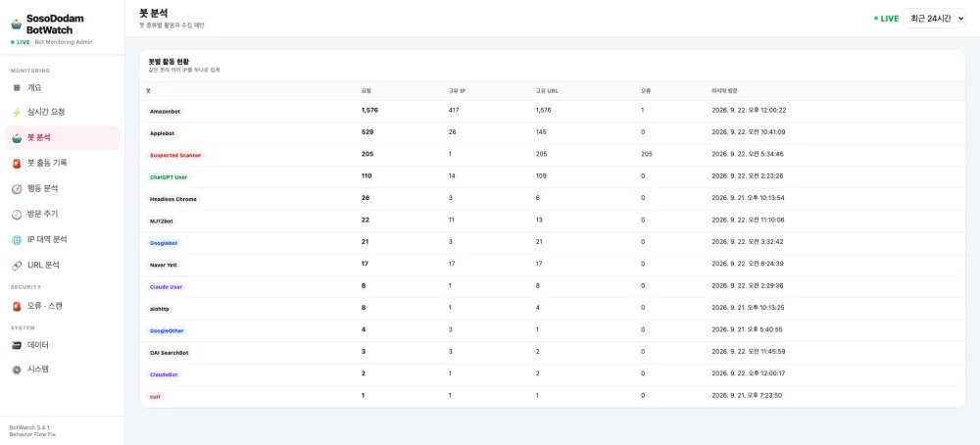The height and width of the screenshot is (445, 980).
Task: Click the 고유 IP column header
Action: coord(457,91)
